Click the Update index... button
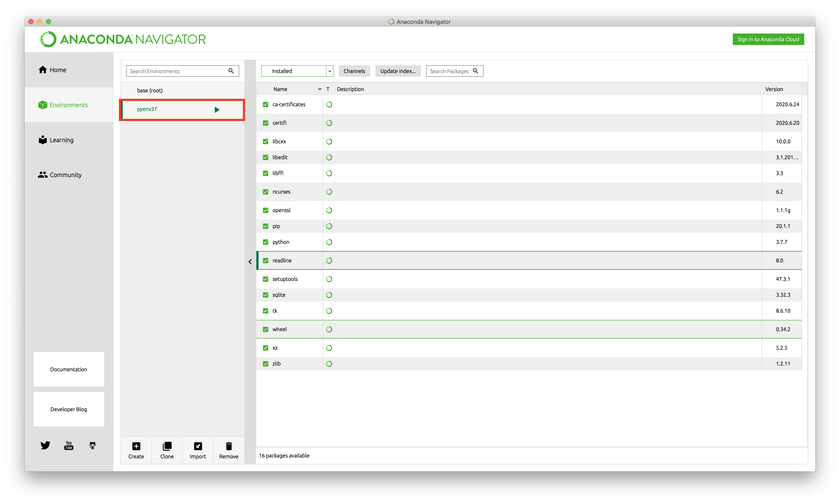Viewport: 840px width, 504px height. click(x=397, y=71)
